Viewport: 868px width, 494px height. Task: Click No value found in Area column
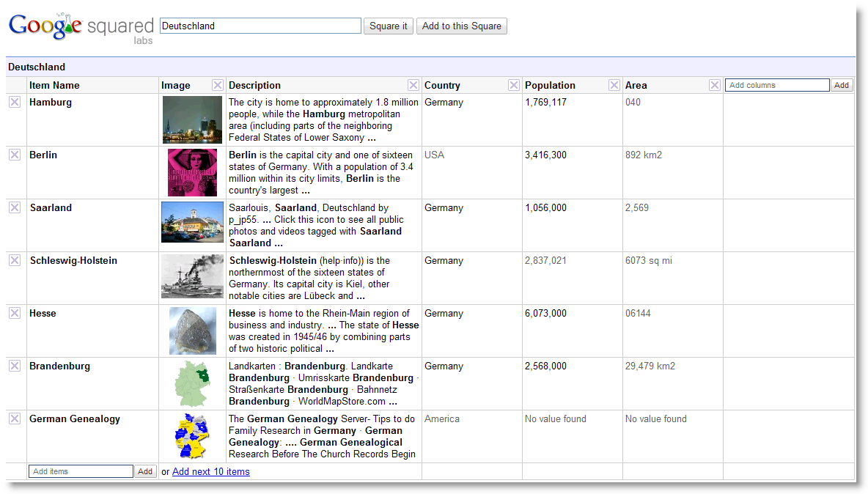click(656, 419)
